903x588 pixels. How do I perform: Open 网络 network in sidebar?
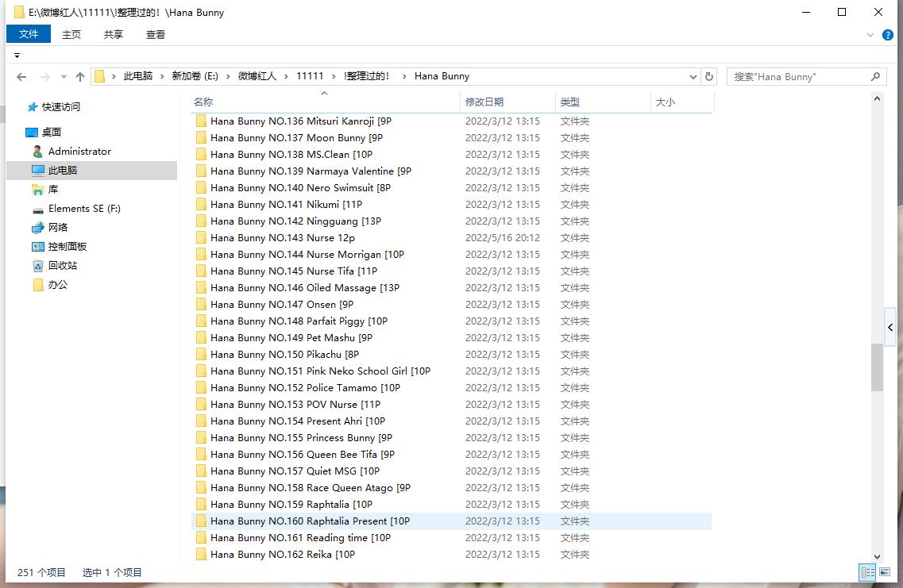pos(49,227)
